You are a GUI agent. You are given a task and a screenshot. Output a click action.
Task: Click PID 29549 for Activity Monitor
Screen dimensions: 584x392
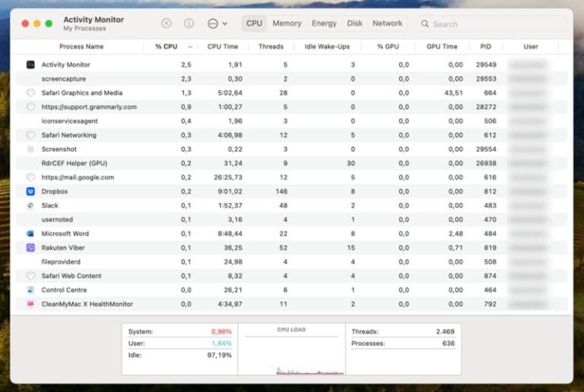point(486,65)
